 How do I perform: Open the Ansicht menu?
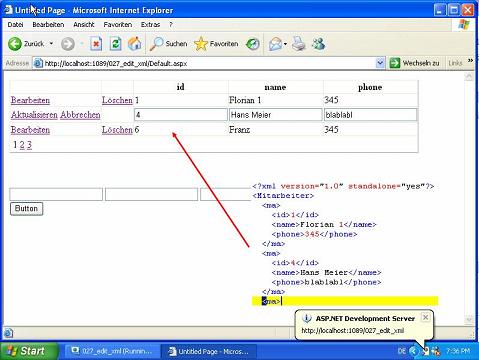84,25
